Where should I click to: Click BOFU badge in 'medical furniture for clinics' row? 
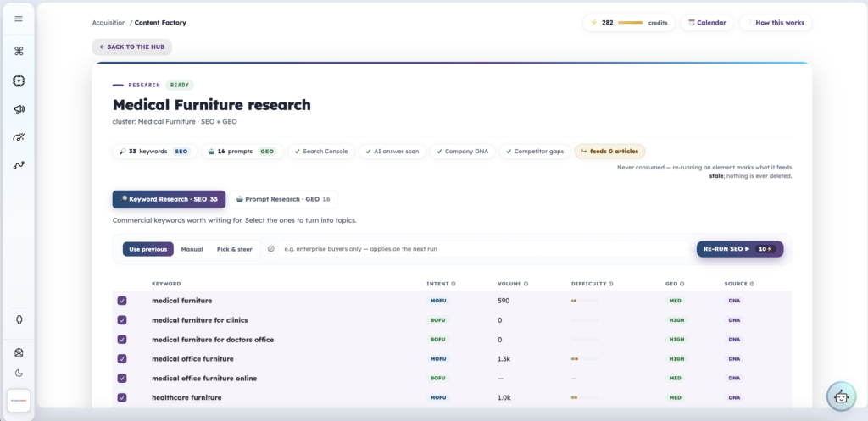(438, 319)
